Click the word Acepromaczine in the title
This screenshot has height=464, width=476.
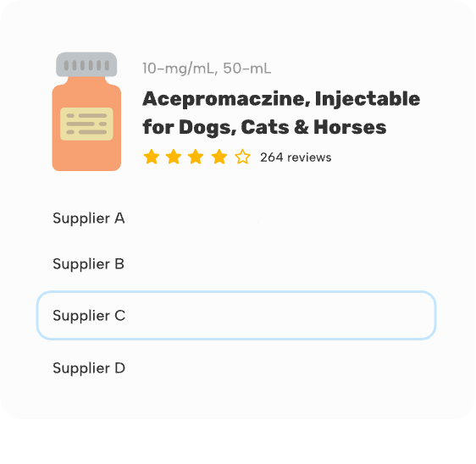pyautogui.click(x=226, y=99)
